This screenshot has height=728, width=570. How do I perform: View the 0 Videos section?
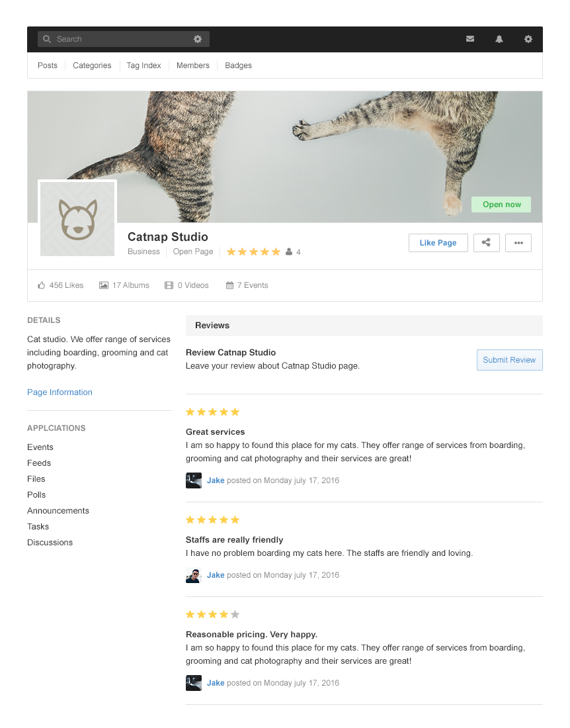pos(187,285)
